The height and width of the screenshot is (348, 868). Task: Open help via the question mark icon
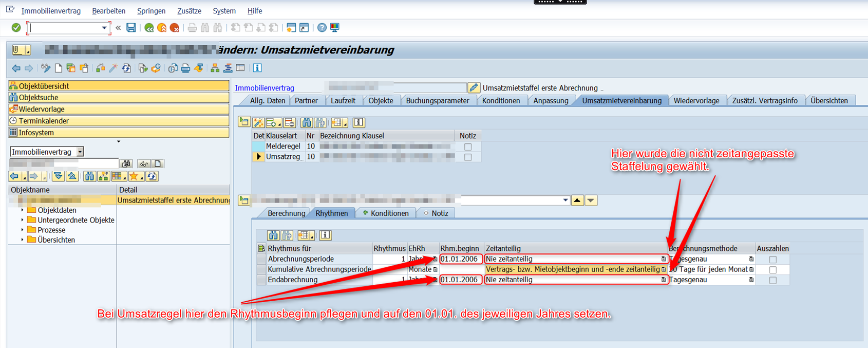[x=322, y=28]
